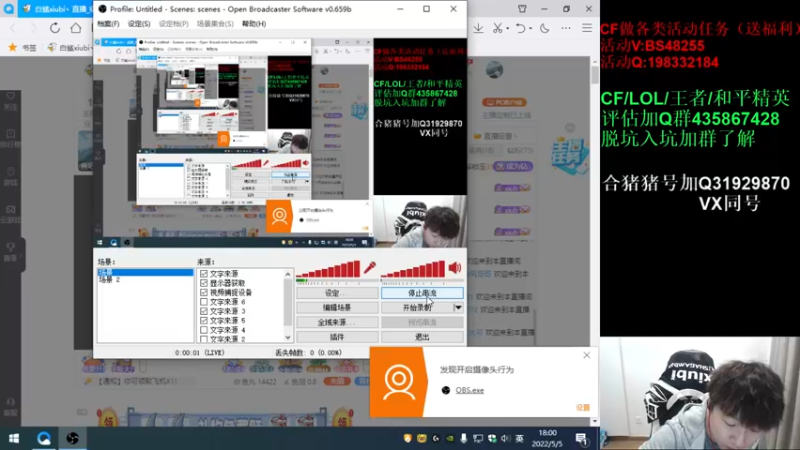Click the browser reload icon
This screenshot has width=800, height=450.
55,28
